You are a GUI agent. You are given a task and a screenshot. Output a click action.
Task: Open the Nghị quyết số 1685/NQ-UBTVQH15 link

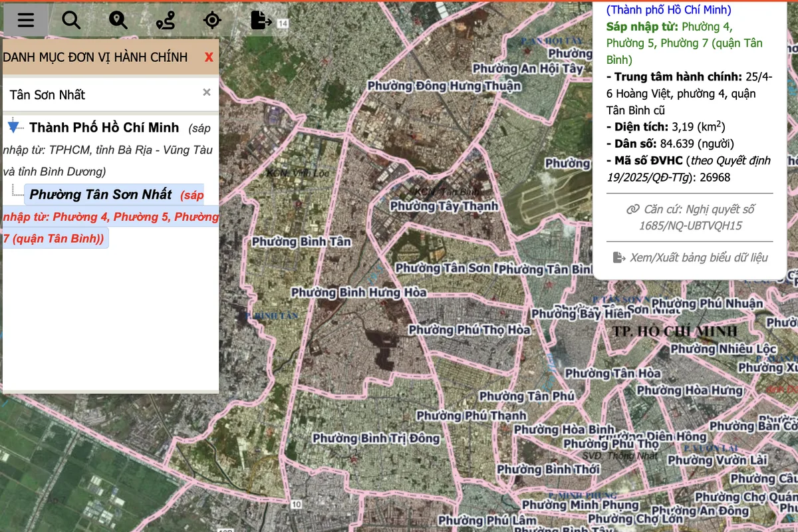point(697,217)
